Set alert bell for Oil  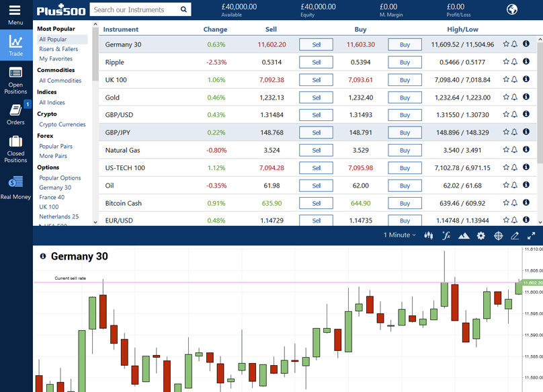pyautogui.click(x=515, y=185)
